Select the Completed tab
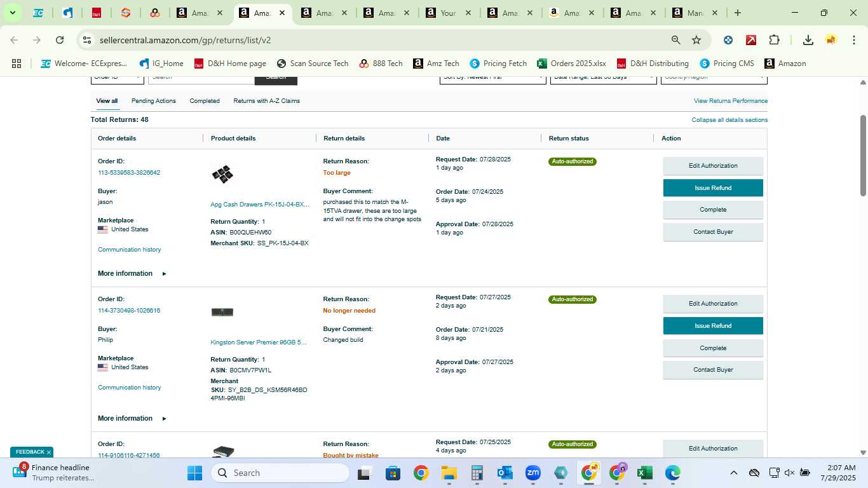 (x=205, y=101)
